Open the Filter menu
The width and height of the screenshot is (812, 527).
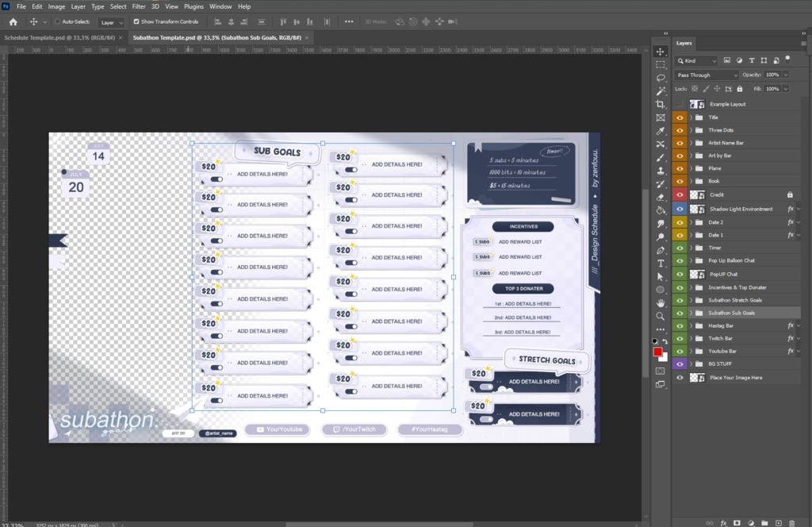[139, 6]
